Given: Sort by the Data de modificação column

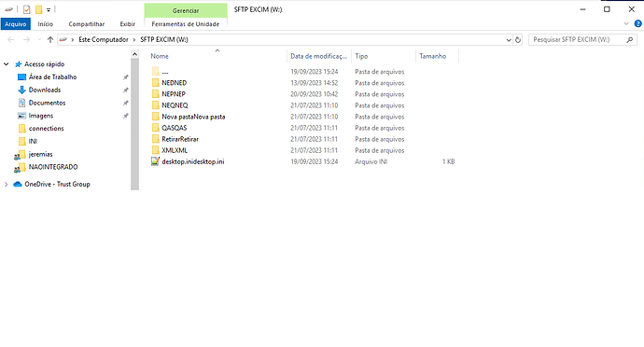Looking at the screenshot, I should click(x=318, y=56).
